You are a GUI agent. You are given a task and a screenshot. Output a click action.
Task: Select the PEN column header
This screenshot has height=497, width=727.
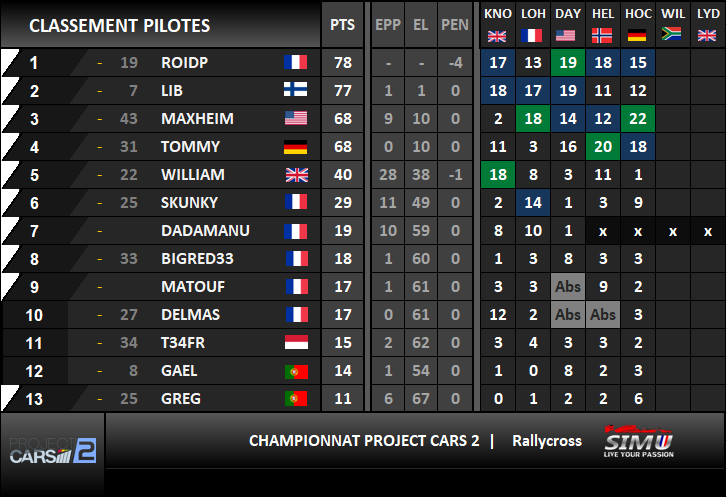[455, 25]
